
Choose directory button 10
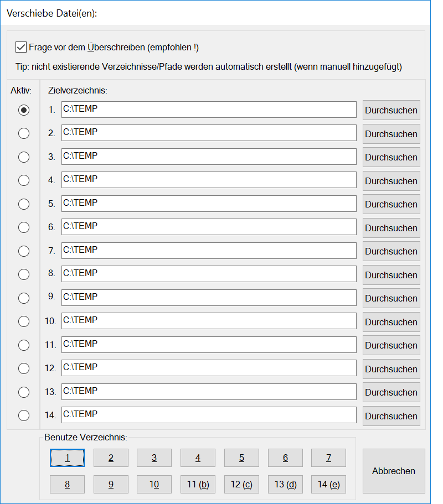click(x=154, y=485)
